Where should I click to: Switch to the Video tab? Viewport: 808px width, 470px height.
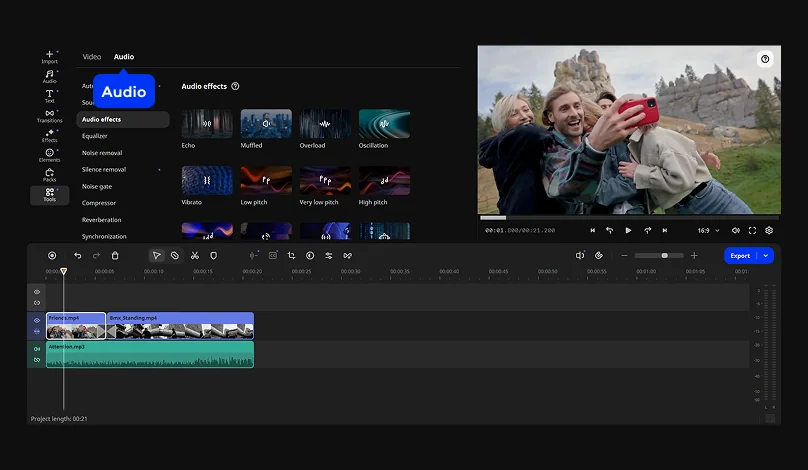pos(92,57)
